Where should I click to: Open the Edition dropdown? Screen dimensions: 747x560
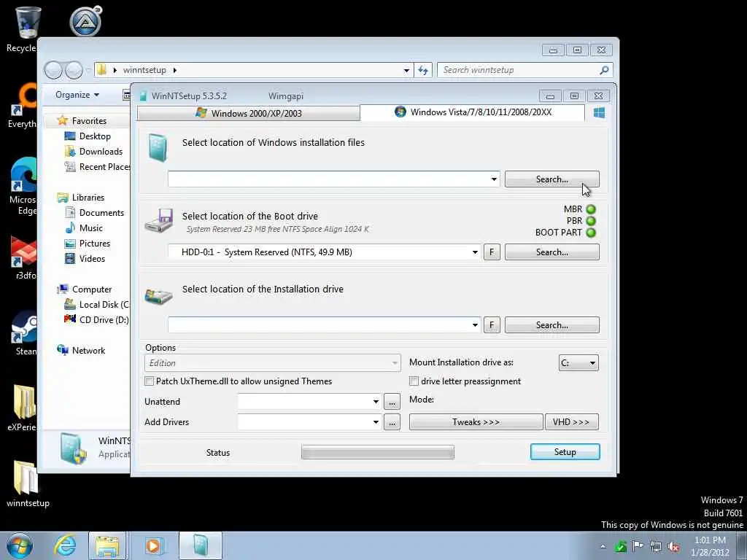point(273,363)
